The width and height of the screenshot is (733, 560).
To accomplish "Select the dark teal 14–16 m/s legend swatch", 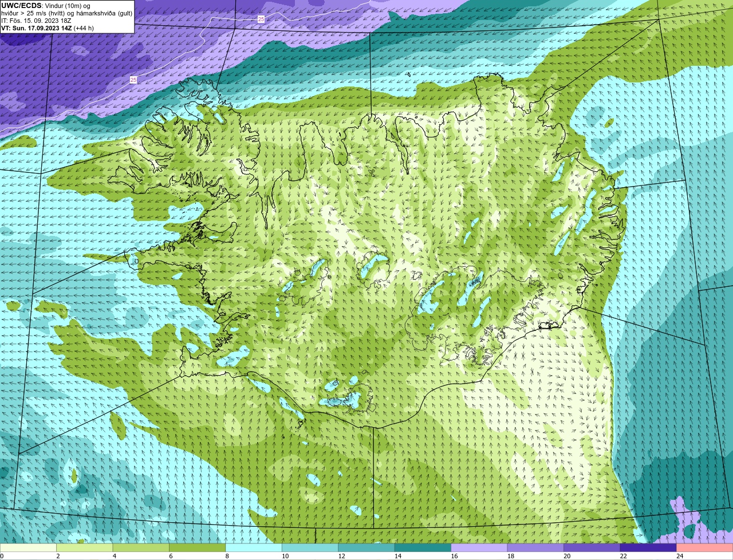I will click(x=423, y=547).
